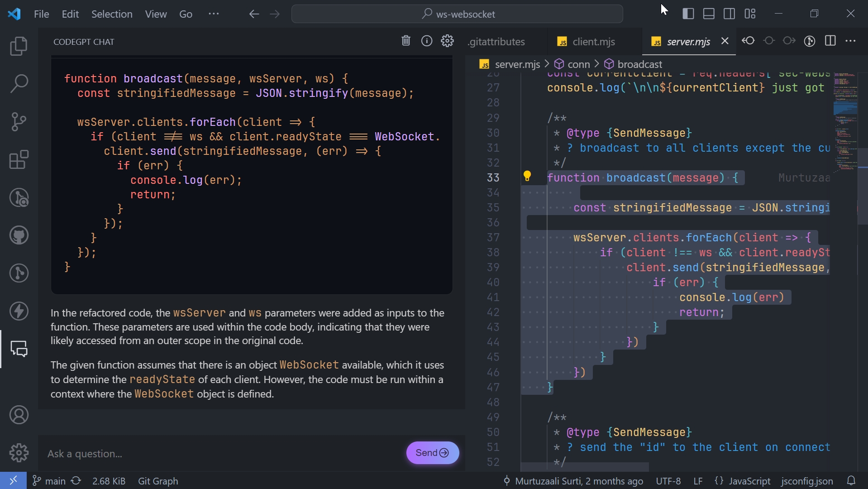Toggle the primary sidebar visibility

pyautogui.click(x=688, y=14)
